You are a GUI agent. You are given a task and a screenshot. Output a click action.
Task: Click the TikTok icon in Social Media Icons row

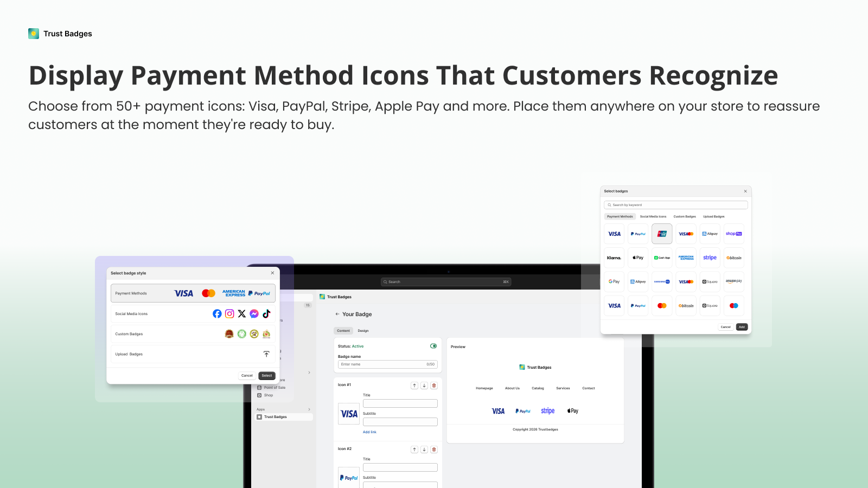(x=267, y=314)
